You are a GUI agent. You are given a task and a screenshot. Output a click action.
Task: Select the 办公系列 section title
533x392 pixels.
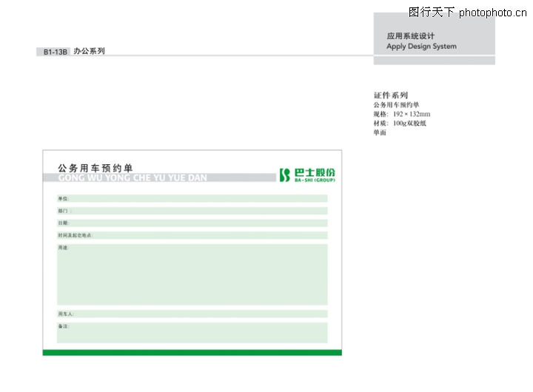click(90, 51)
